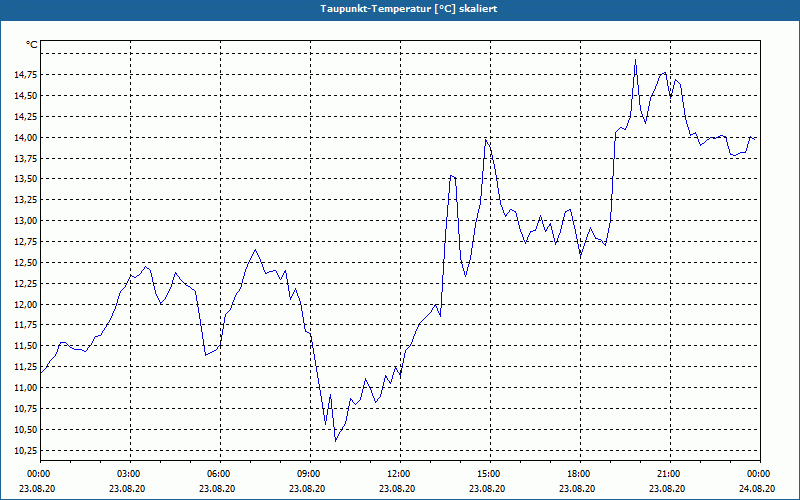Click the curve's lowest point after 09:00
The width and height of the screenshot is (800, 500).
(335, 441)
